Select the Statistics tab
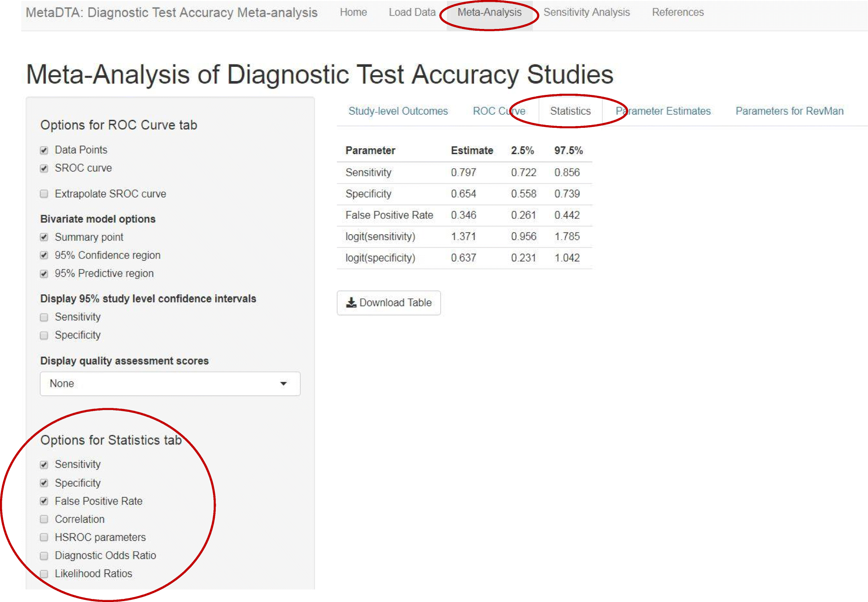868x602 pixels. (570, 111)
